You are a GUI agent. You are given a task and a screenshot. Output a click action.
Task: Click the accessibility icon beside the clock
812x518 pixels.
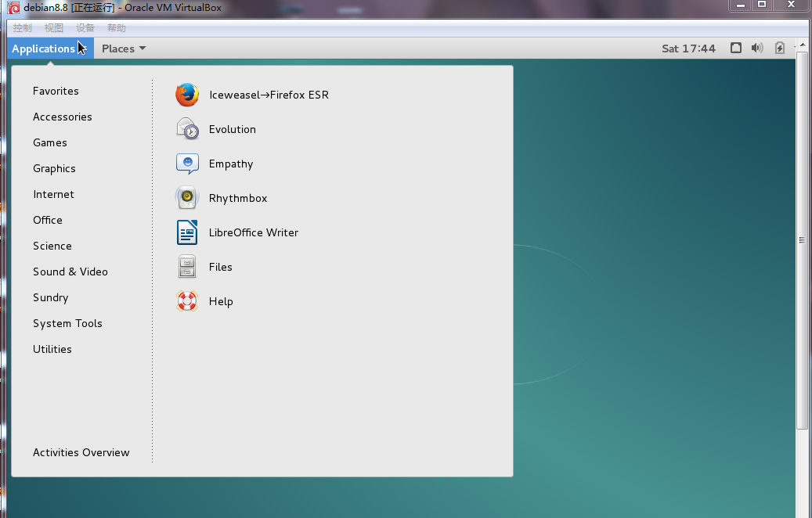[x=735, y=49]
